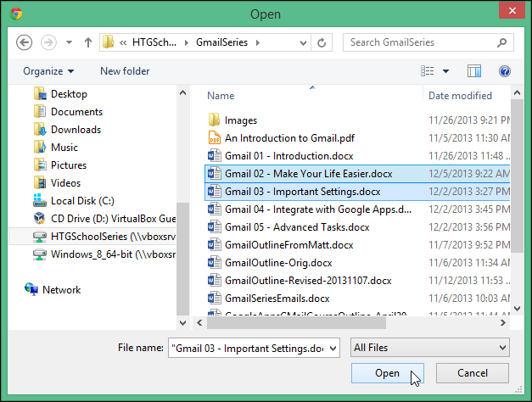Click the Search GmailSeries field
The image size is (532, 402).
[x=428, y=42]
